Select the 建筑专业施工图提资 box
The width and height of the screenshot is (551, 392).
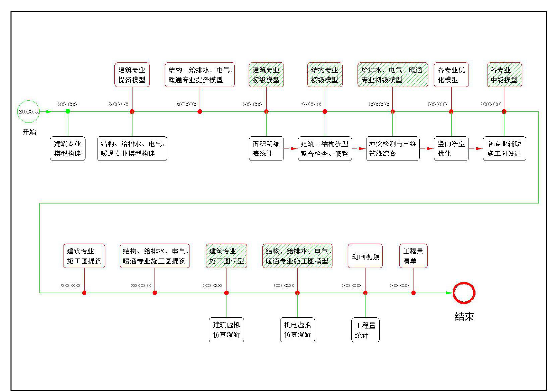coord(85,256)
